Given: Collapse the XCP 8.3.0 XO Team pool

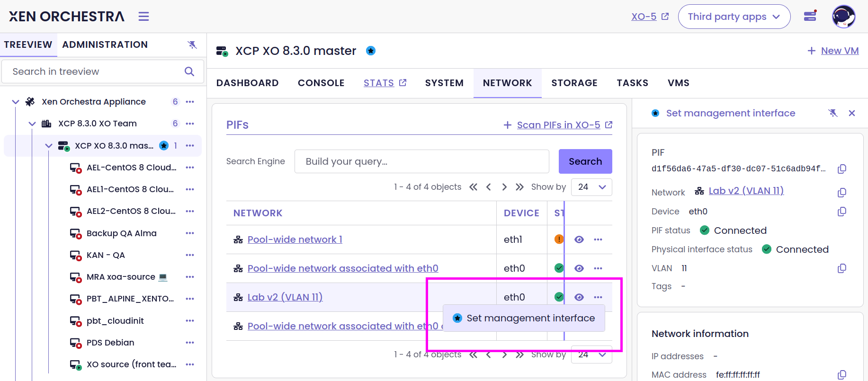Looking at the screenshot, I should click(x=32, y=124).
